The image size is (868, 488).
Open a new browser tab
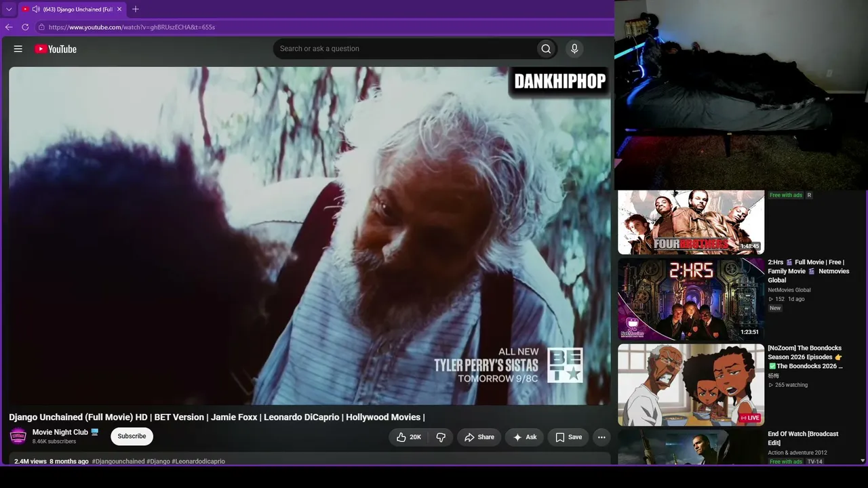click(136, 9)
